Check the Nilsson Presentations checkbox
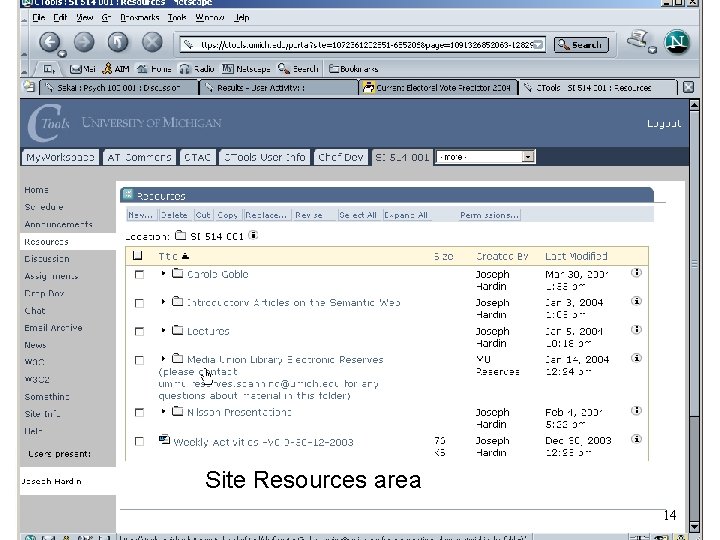720x540 pixels. 139,413
